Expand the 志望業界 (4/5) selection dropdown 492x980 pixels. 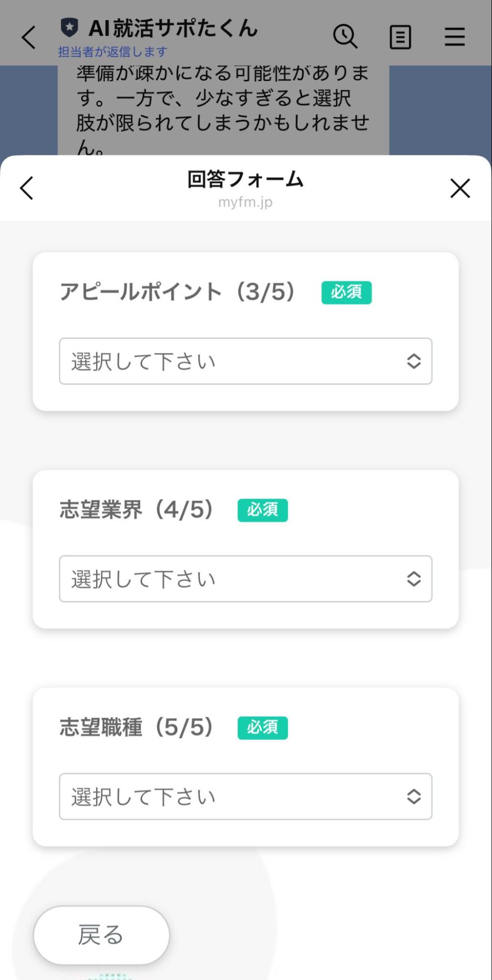coord(246,579)
